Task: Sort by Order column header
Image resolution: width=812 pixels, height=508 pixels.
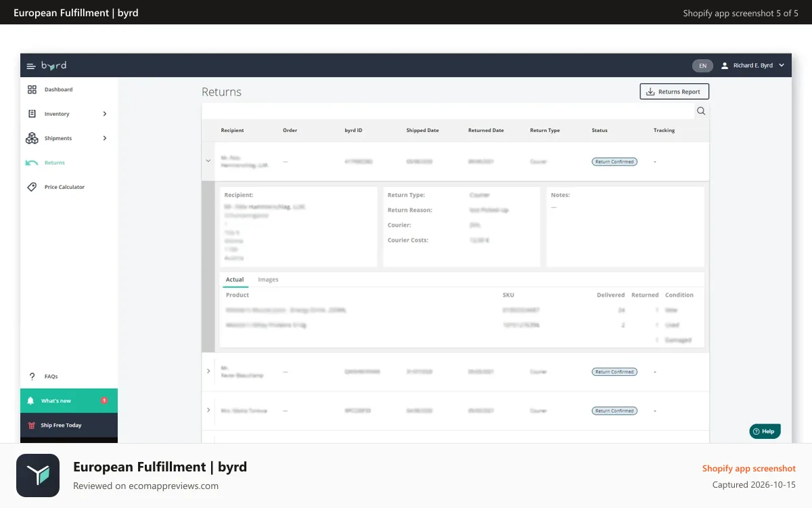Action: tap(290, 130)
